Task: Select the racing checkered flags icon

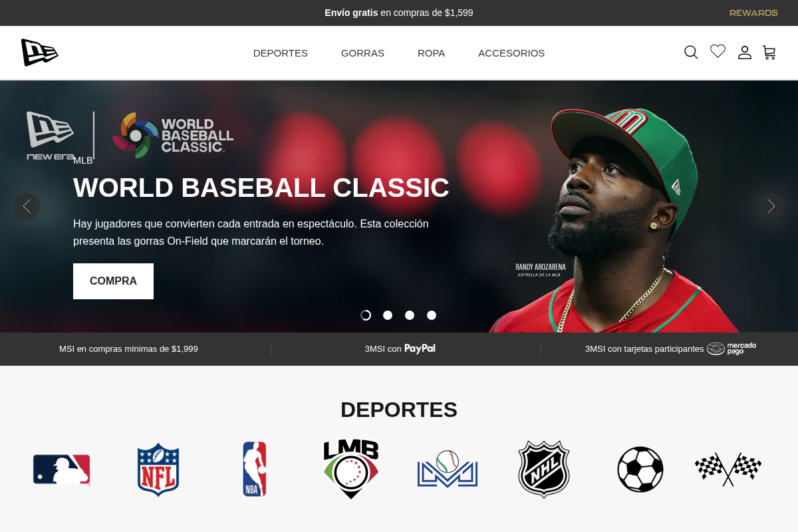Action: (728, 469)
